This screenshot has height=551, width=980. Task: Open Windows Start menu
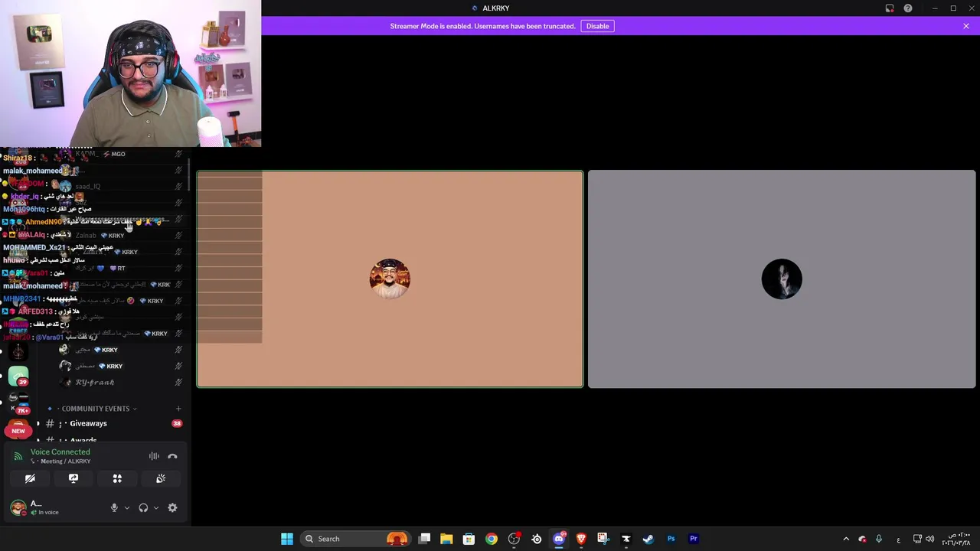point(287,539)
